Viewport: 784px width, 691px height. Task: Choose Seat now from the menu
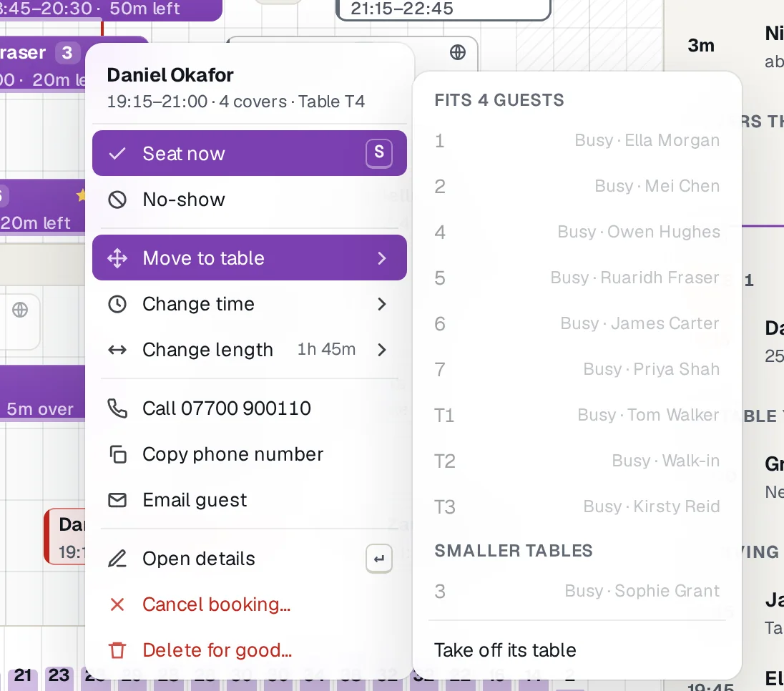[250, 153]
